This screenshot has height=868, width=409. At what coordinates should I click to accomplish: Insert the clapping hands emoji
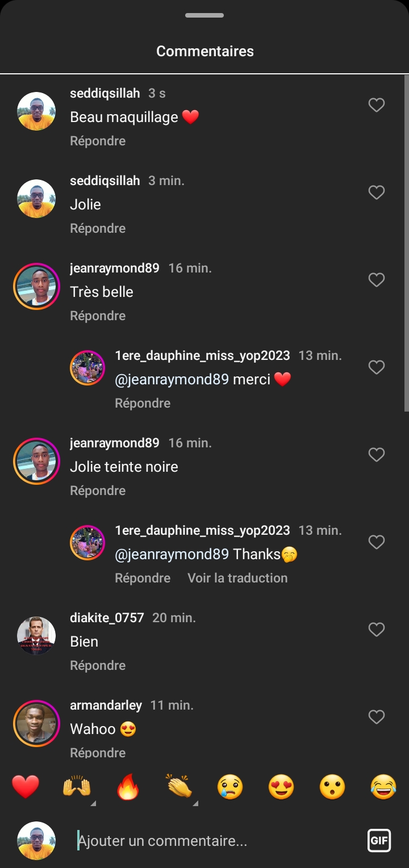tap(179, 787)
